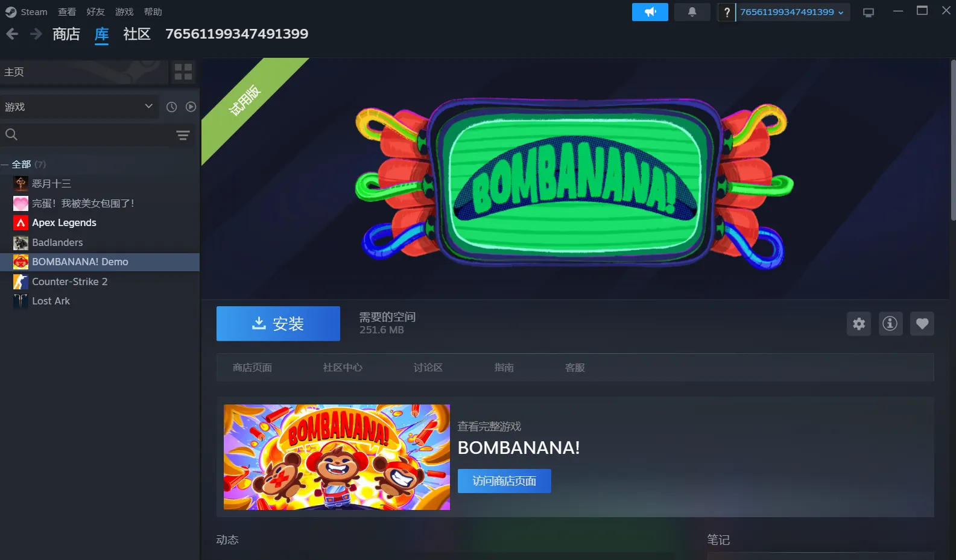Open the 帮助 menu
This screenshot has height=560, width=956.
[153, 12]
